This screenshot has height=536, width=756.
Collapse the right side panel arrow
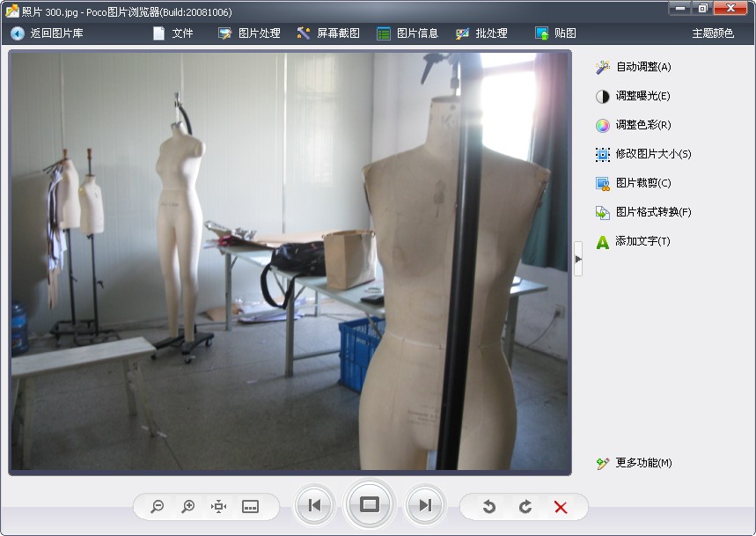coord(578,259)
